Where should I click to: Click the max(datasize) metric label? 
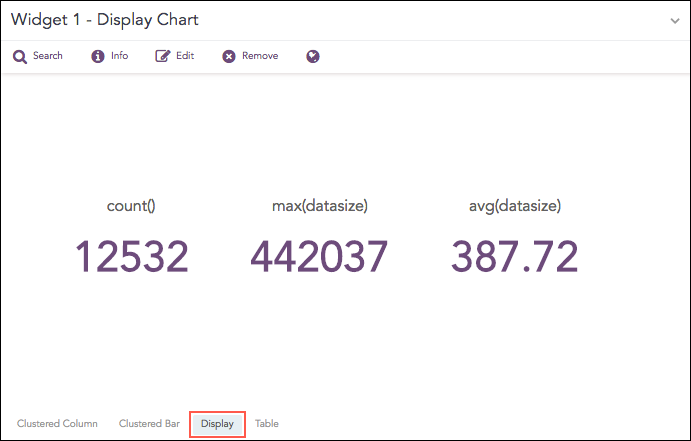[319, 206]
